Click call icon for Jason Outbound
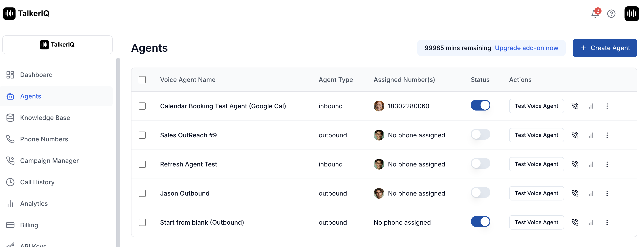 point(575,193)
